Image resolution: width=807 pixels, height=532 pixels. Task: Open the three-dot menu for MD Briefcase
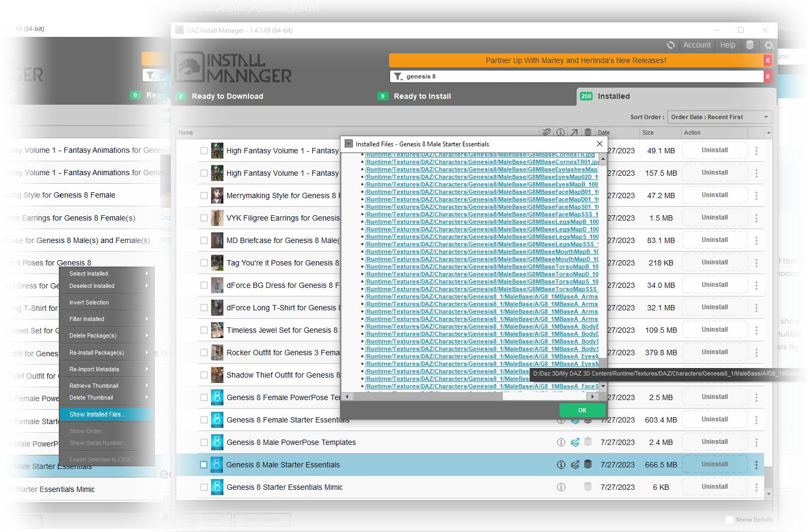tap(756, 240)
